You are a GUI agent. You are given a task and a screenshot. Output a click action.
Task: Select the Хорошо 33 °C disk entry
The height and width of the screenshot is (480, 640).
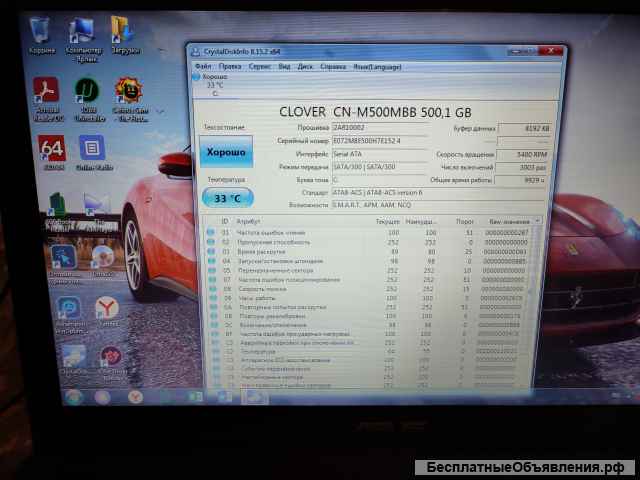[214, 81]
